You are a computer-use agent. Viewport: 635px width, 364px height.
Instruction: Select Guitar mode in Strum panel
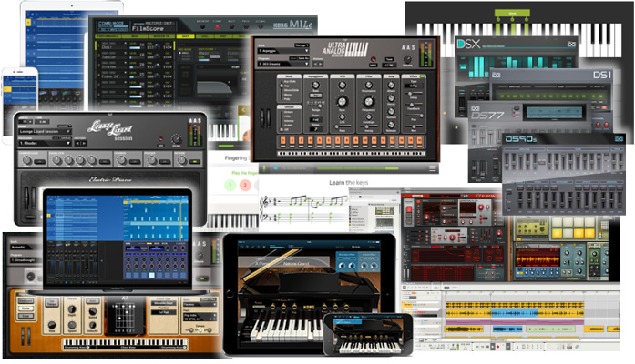26,308
